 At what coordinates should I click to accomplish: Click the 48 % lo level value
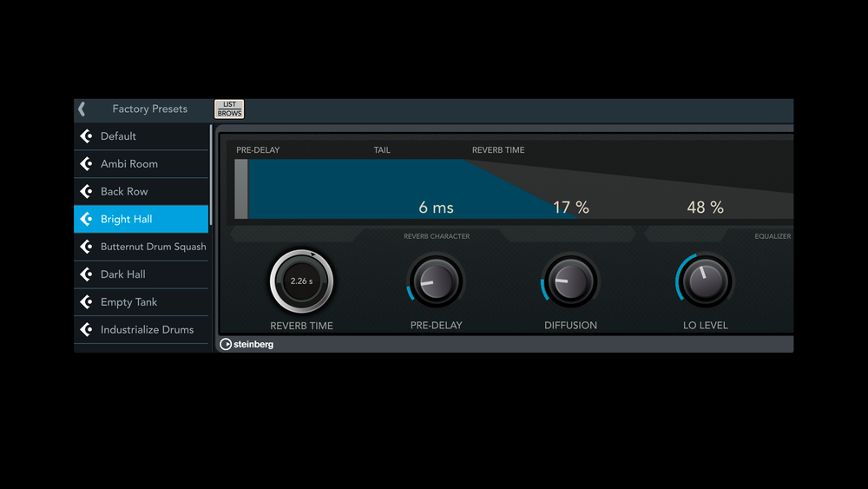pos(705,208)
